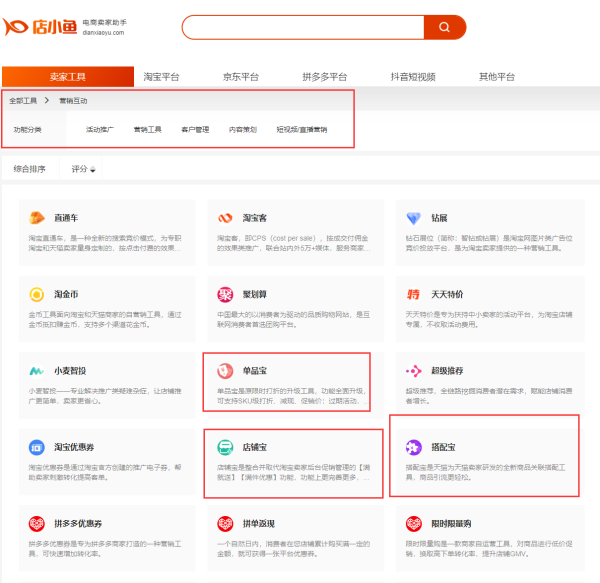
Task: Open the 小麦智投 title
Action: (x=70, y=371)
